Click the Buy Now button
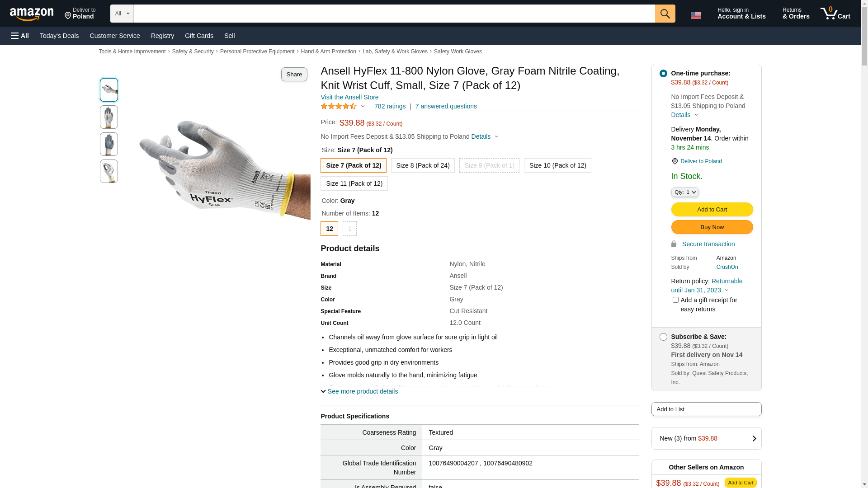868x488 pixels. tap(712, 227)
